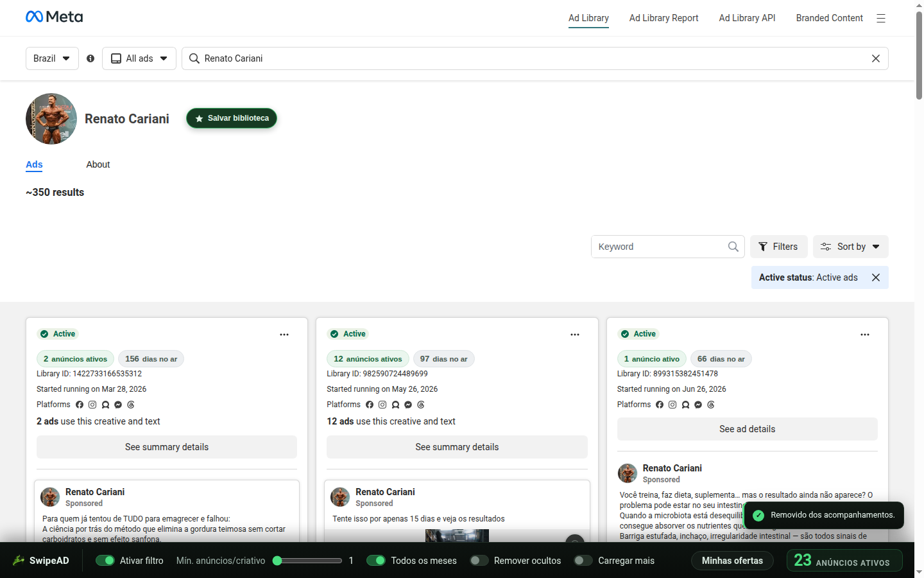Screen dimensions: 924x578
Task: Open the Sort by dropdown
Action: 851,247
